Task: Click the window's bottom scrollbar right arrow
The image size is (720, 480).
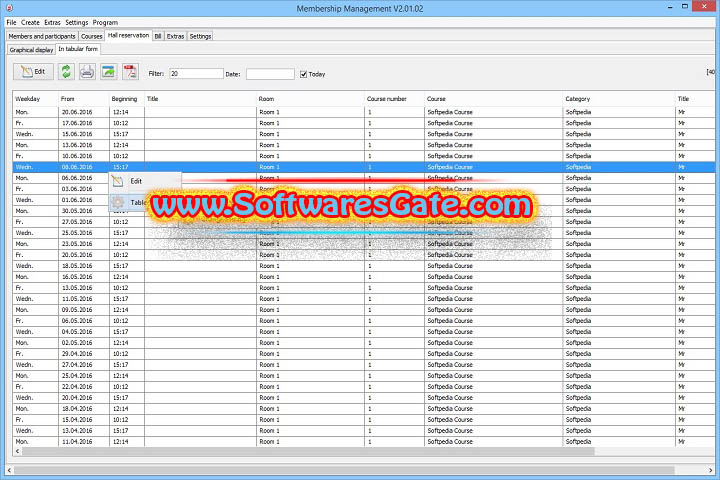Action: (710, 470)
